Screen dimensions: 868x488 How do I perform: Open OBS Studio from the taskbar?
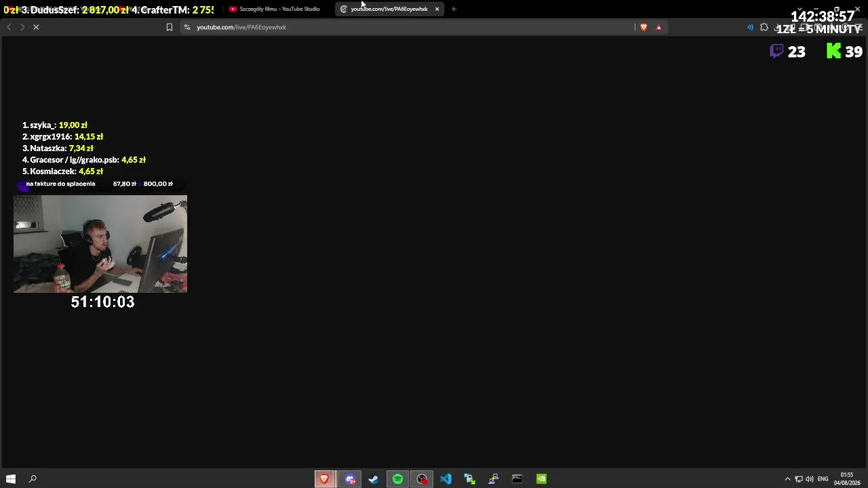tap(422, 479)
